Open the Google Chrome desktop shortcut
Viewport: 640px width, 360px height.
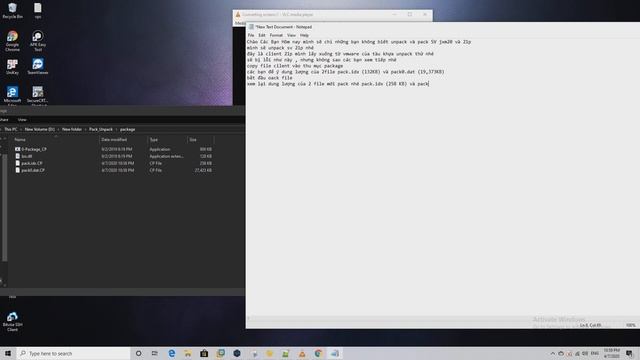[x=12, y=41]
